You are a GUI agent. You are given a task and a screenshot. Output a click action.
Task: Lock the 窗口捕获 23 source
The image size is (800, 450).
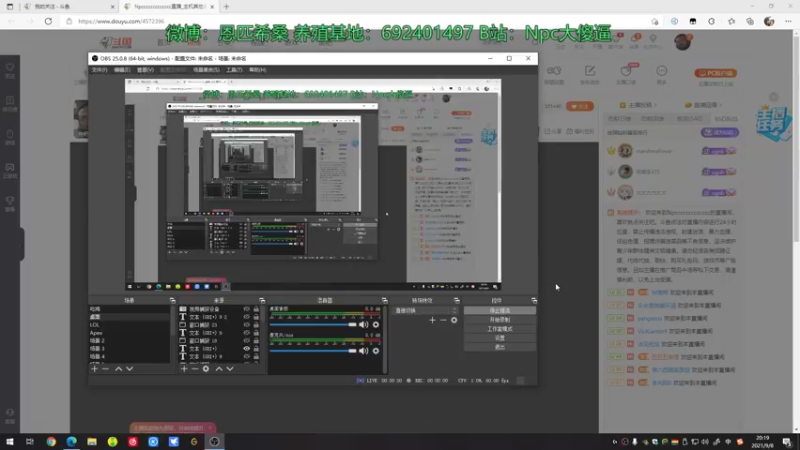pyautogui.click(x=256, y=324)
